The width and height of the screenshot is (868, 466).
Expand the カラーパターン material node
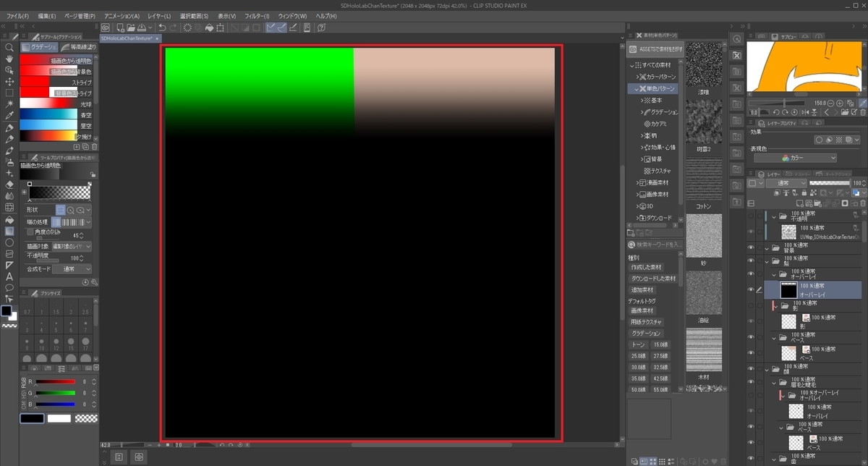point(637,77)
